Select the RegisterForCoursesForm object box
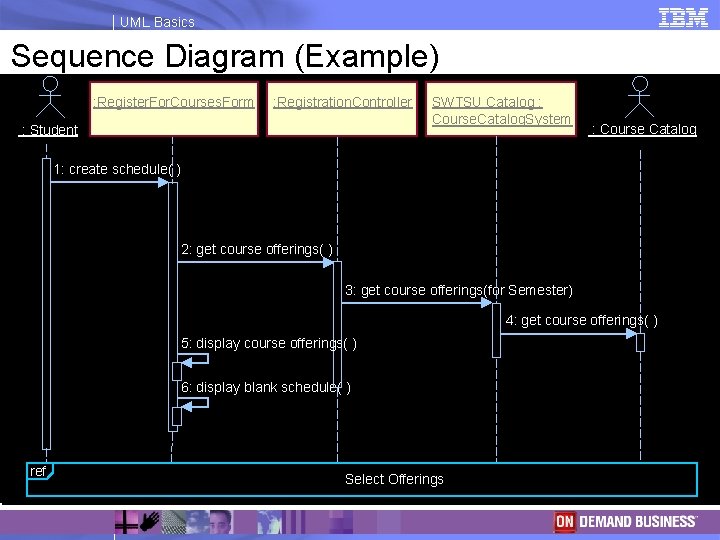This screenshot has width=720, height=540. (x=174, y=109)
